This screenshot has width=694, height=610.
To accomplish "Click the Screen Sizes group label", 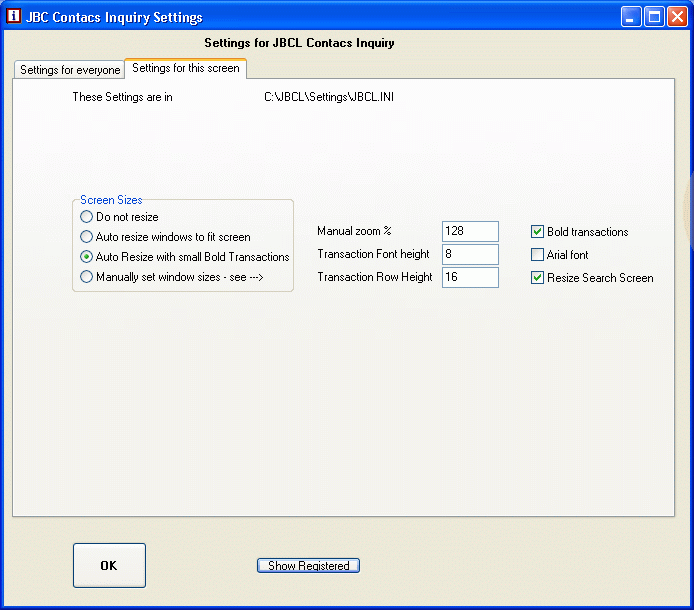I will coord(111,200).
